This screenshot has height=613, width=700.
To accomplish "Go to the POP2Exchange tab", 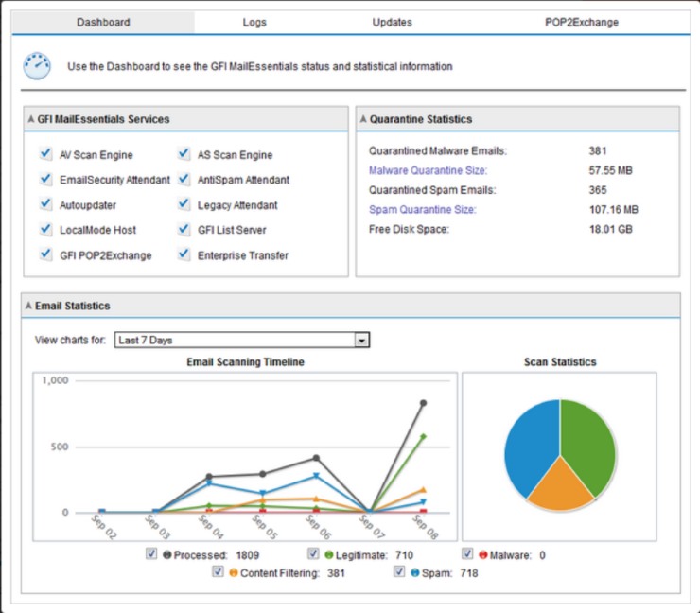I will coord(582,23).
